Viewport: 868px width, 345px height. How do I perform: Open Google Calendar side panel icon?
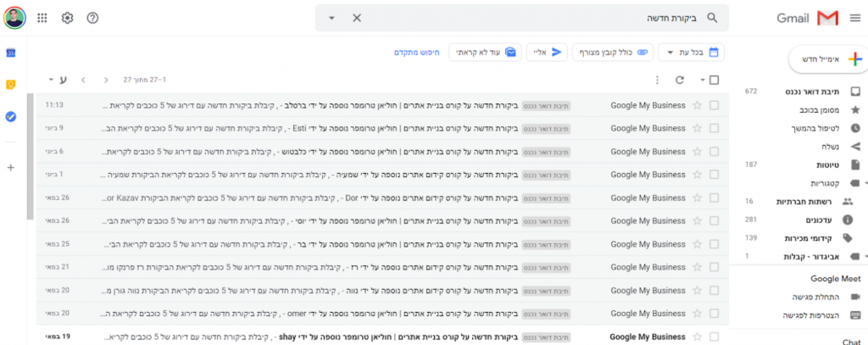10,53
